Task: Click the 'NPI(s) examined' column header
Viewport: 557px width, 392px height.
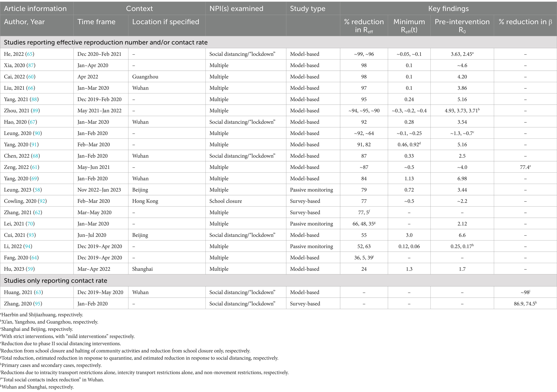Action: [236, 8]
